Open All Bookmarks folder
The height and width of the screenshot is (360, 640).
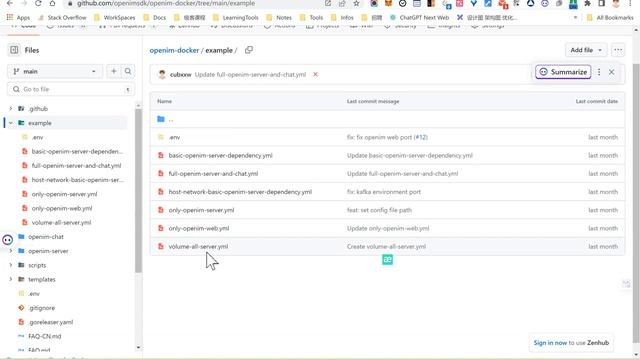click(x=610, y=18)
